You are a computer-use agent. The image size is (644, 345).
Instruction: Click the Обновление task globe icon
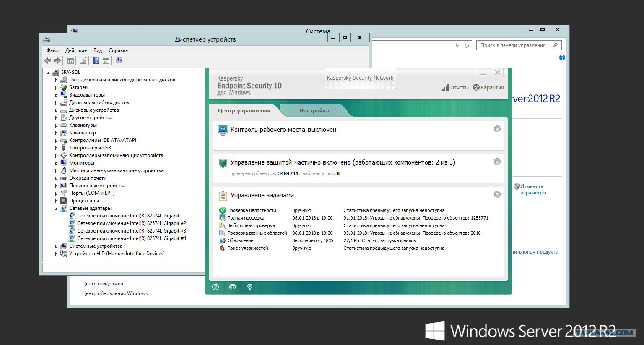(223, 240)
